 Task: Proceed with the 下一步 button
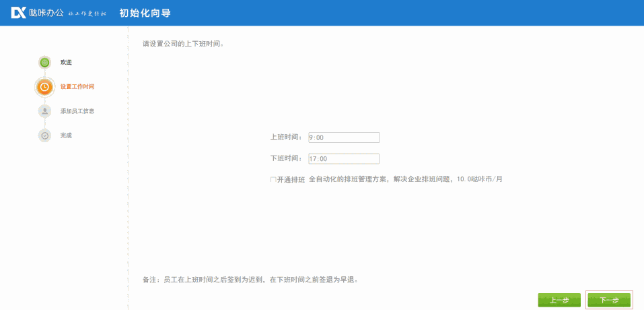(x=609, y=300)
